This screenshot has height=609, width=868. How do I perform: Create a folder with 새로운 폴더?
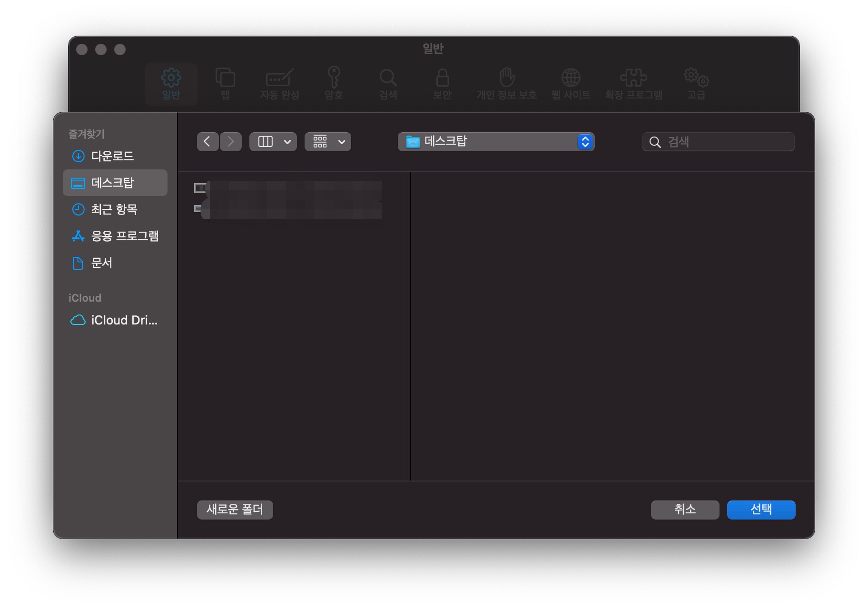tap(235, 510)
